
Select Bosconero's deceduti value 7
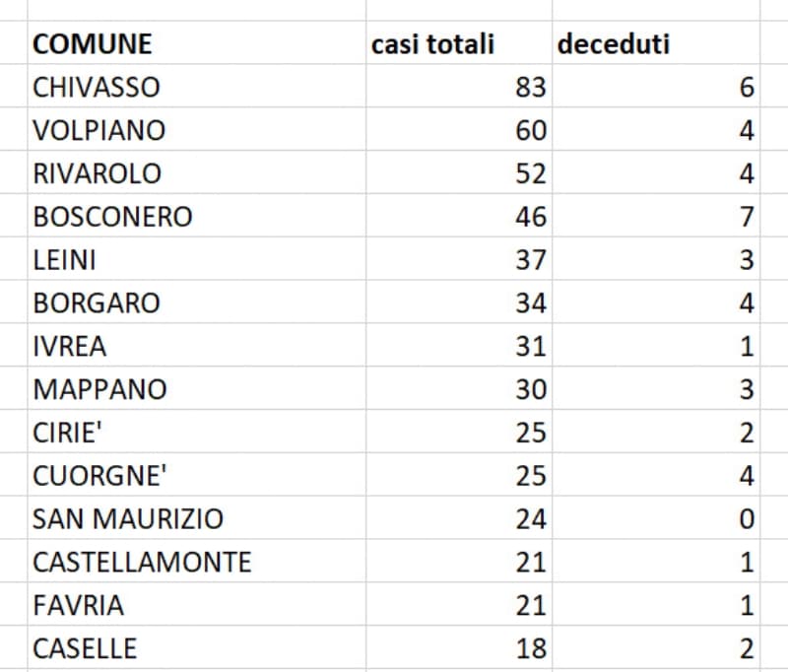pos(746,217)
